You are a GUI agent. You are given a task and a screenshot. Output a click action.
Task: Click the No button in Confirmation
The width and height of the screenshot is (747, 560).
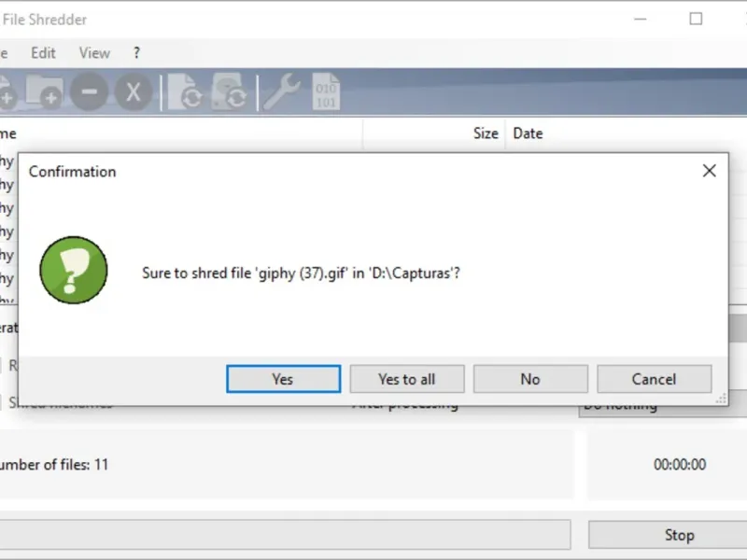(530, 379)
